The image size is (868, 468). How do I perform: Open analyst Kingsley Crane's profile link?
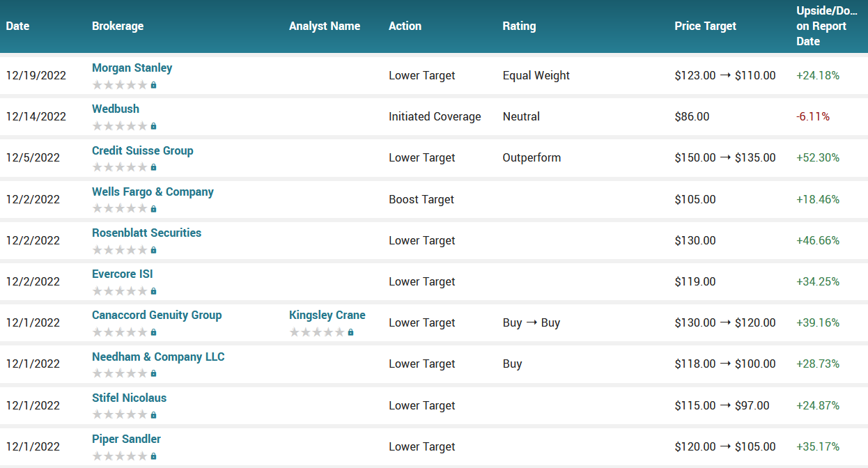327,315
